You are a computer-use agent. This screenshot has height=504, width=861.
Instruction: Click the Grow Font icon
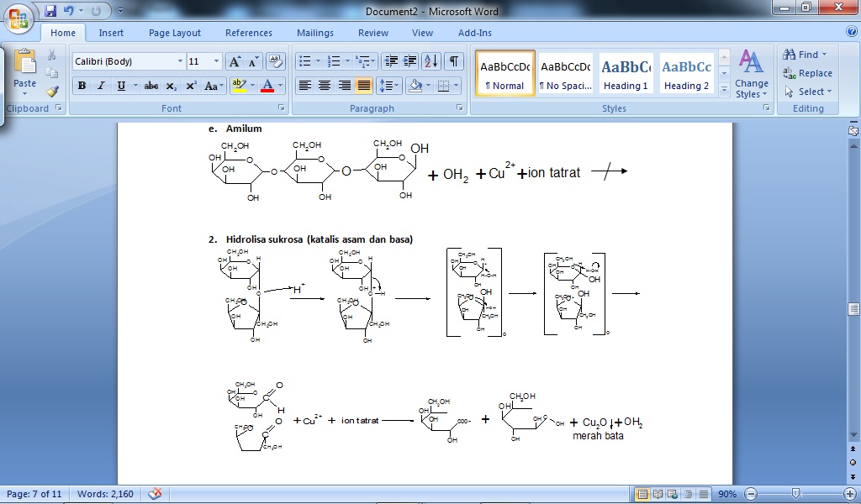pos(235,60)
